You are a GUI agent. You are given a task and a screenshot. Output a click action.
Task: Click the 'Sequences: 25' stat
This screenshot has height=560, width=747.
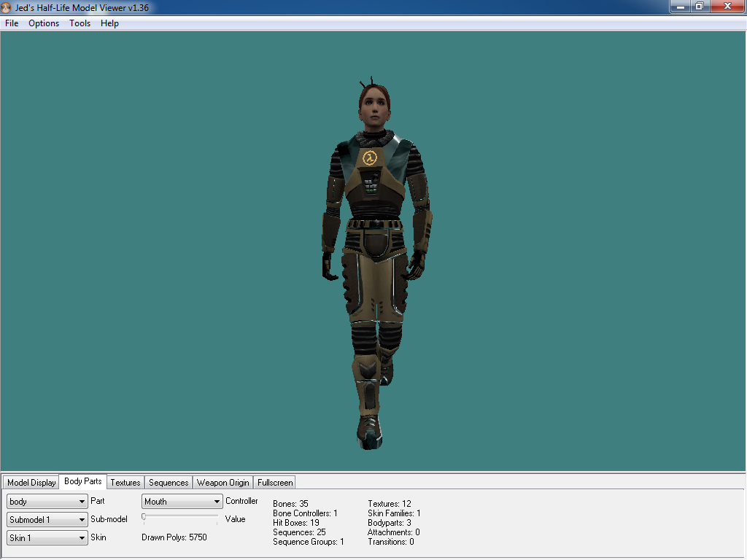299,532
